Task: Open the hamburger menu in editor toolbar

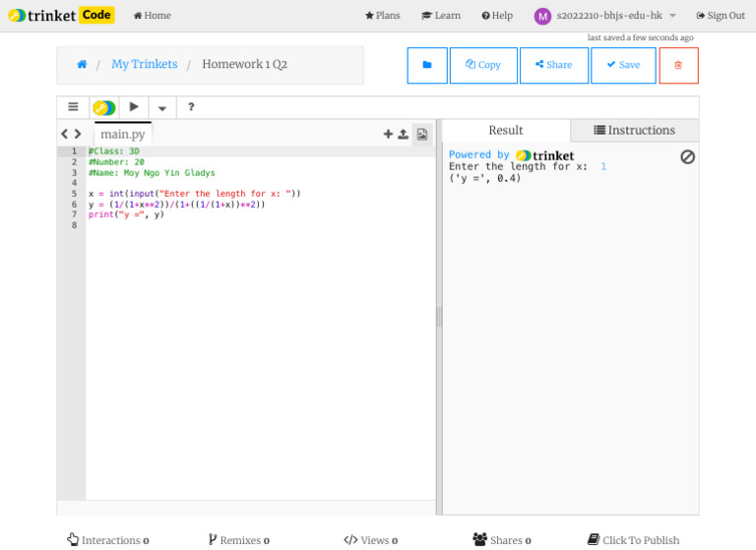Action: (x=73, y=107)
